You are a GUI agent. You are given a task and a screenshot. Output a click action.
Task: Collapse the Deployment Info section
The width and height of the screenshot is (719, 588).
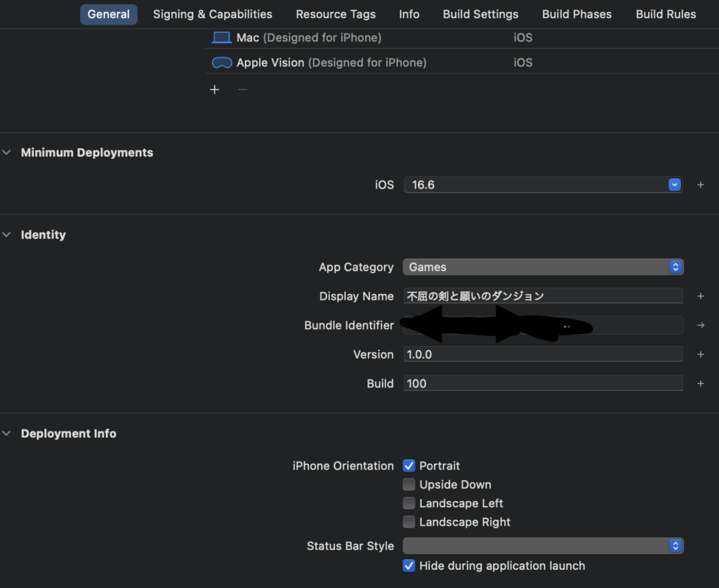[7, 434]
